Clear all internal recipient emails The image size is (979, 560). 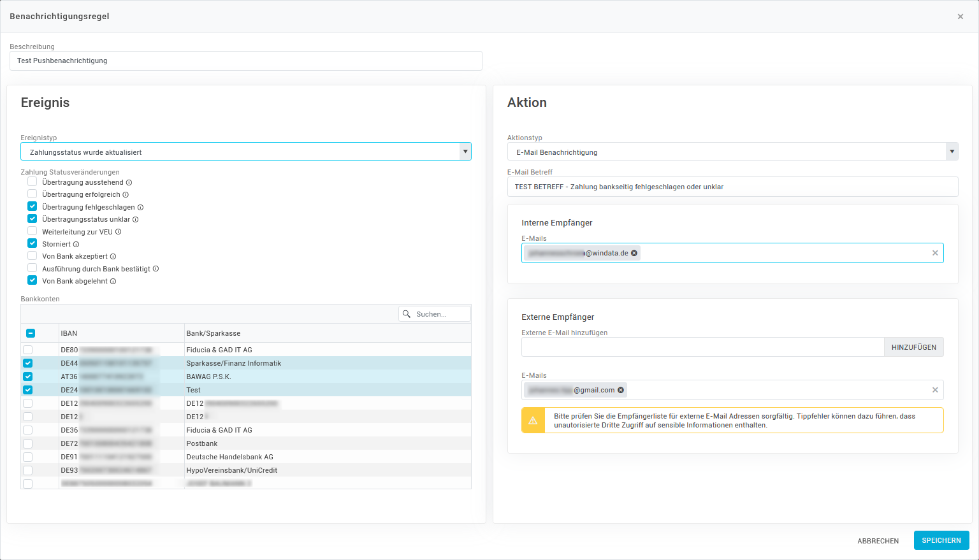click(x=935, y=253)
